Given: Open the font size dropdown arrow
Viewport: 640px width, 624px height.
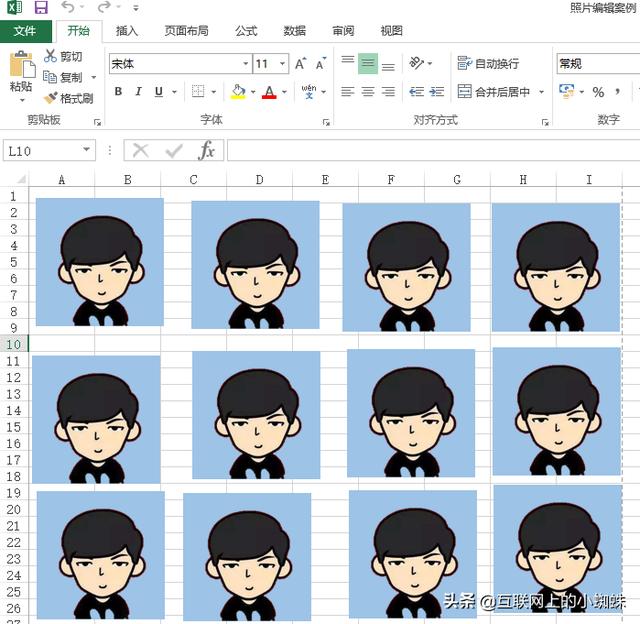Looking at the screenshot, I should pos(283,64).
